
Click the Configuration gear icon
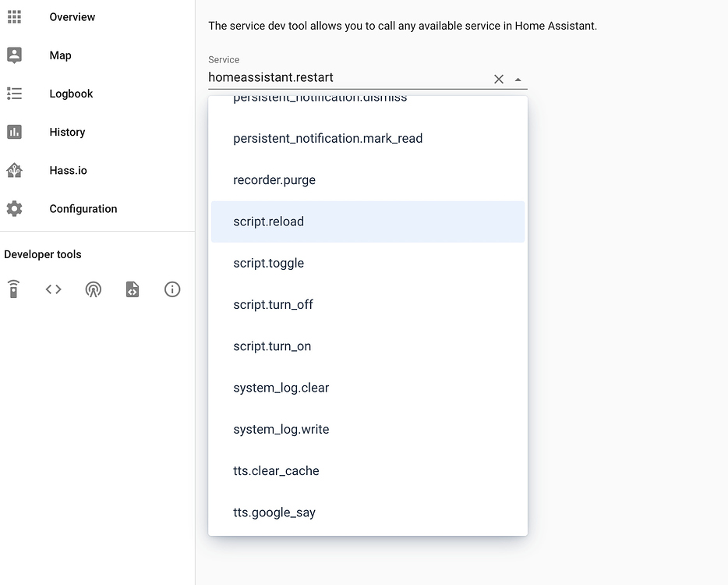tap(14, 208)
